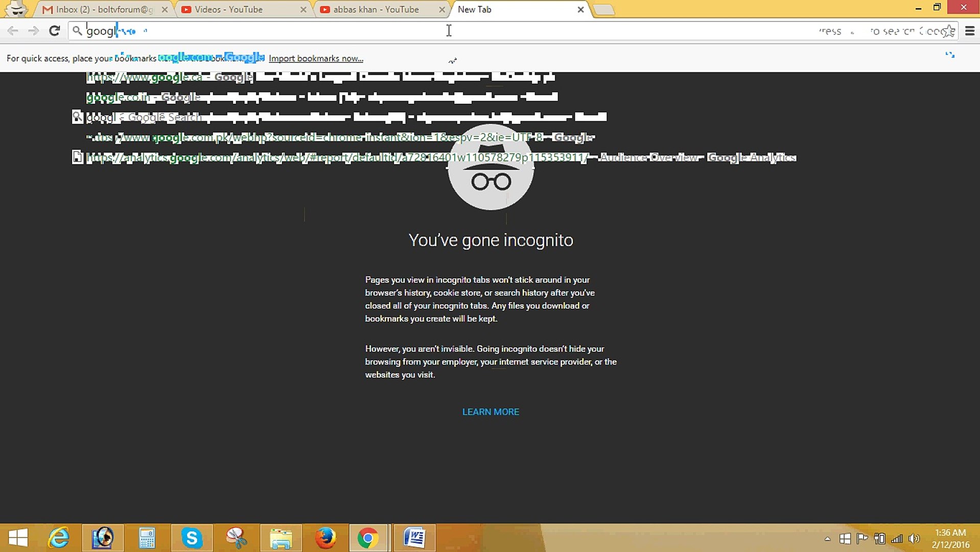
Task: Click the magnifier icon in the address bar
Action: pyautogui.click(x=77, y=31)
